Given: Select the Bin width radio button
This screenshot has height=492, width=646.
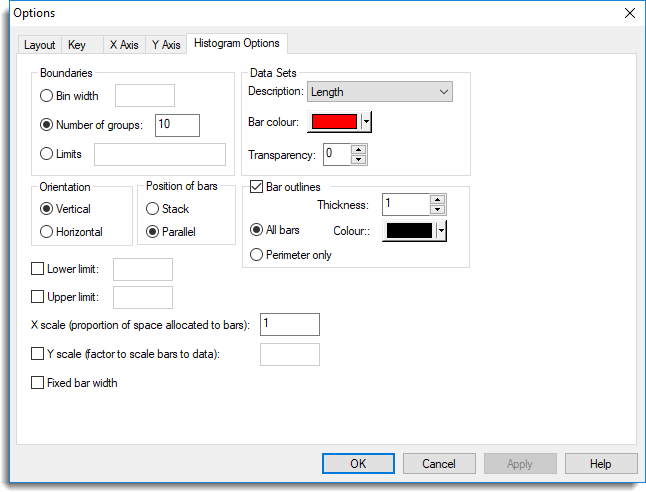Looking at the screenshot, I should (46, 96).
